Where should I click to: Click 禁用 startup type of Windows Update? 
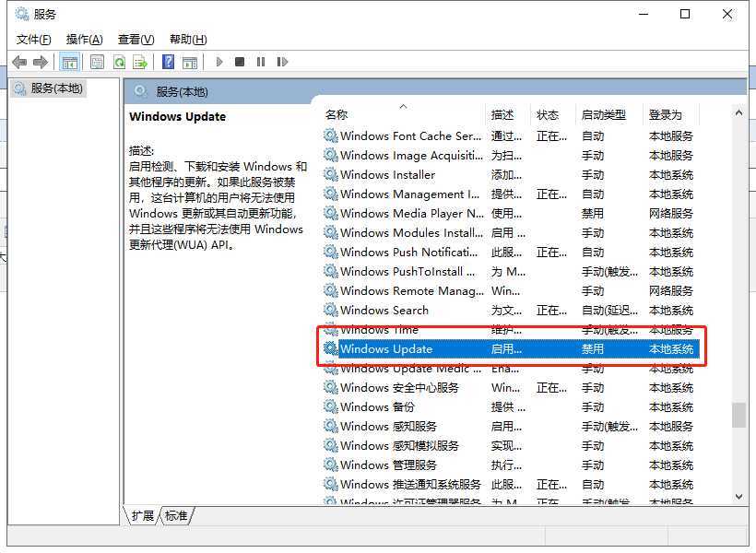[593, 348]
